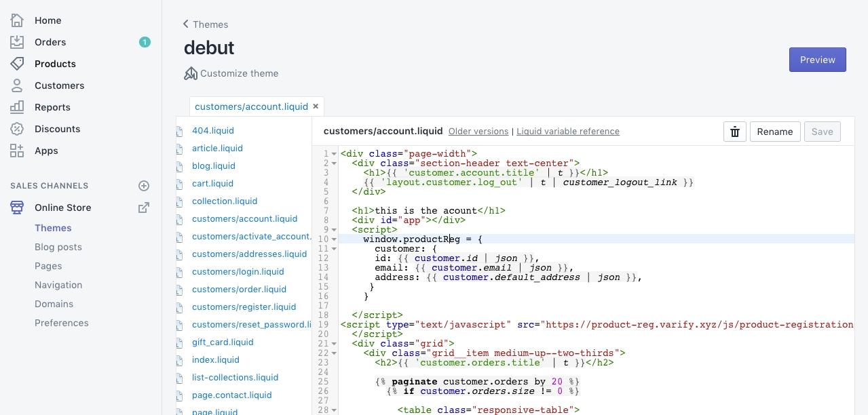The height and width of the screenshot is (415, 868).
Task: Add a sales channel with plus icon
Action: tap(144, 186)
